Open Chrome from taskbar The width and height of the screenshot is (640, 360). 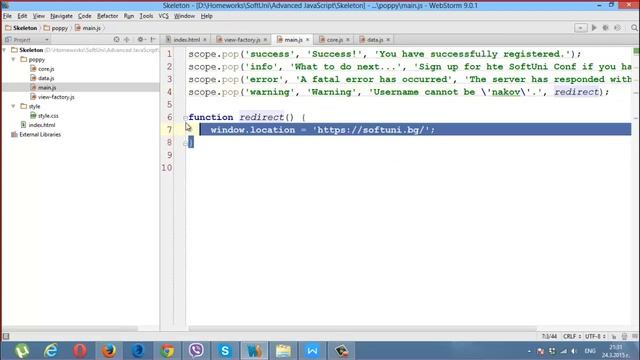pyautogui.click(x=167, y=351)
